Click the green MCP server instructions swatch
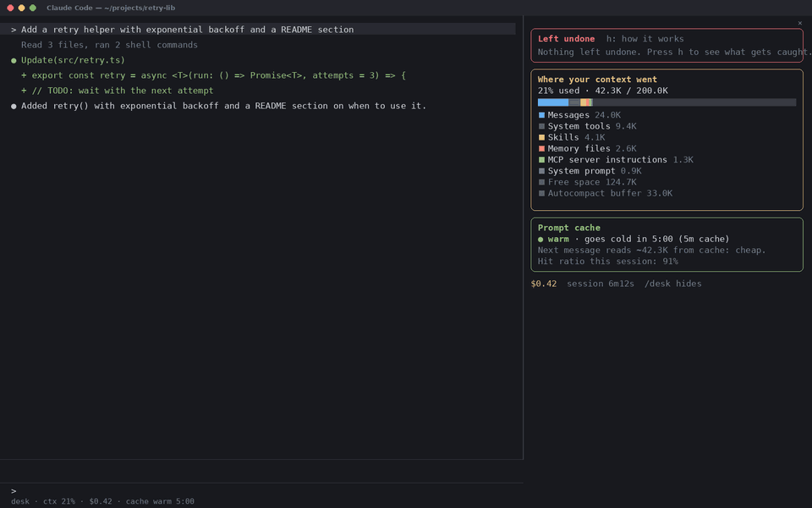Image resolution: width=812 pixels, height=508 pixels. (541, 160)
